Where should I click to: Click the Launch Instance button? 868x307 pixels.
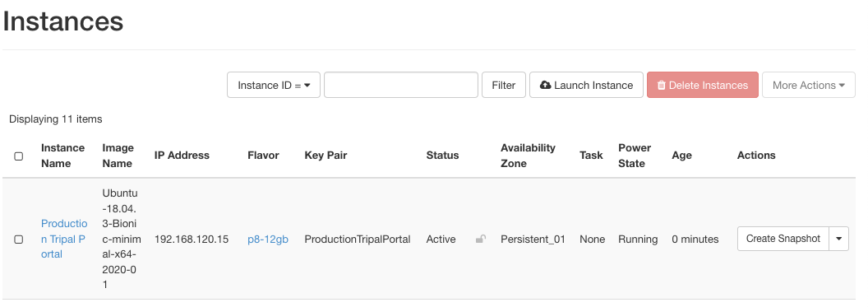point(586,86)
